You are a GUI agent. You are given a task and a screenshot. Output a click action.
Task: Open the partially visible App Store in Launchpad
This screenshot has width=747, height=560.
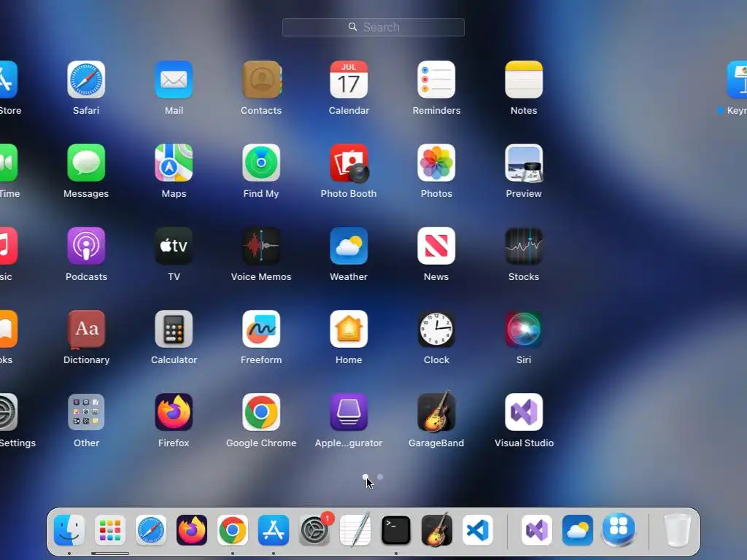tap(9, 79)
